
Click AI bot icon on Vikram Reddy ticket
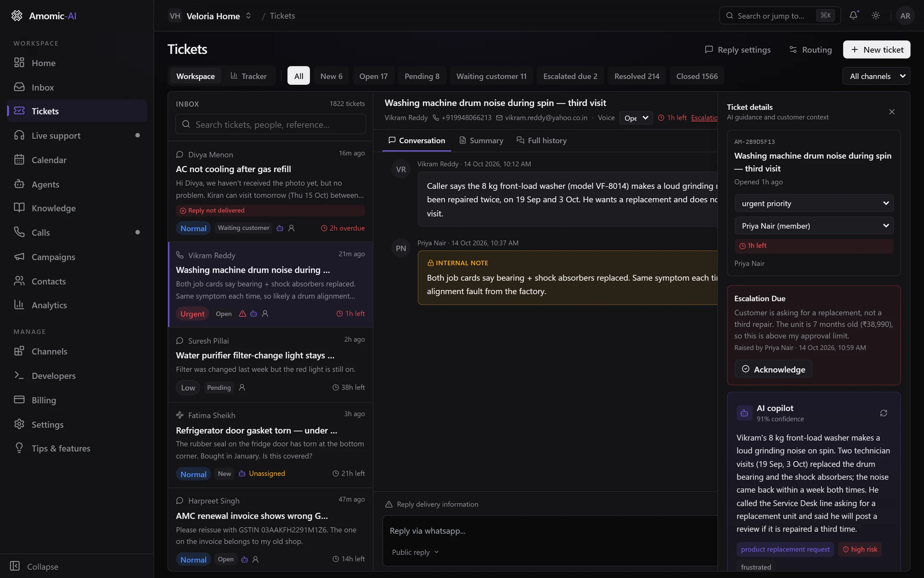(x=254, y=314)
